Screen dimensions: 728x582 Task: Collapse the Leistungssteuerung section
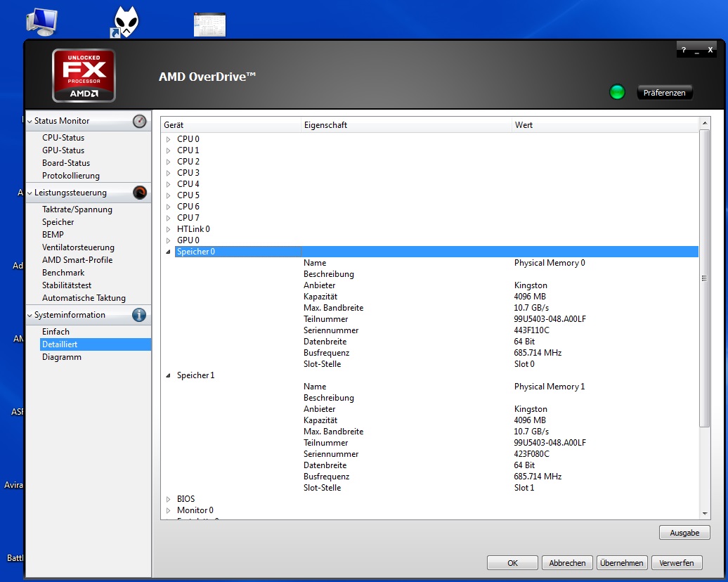[x=30, y=193]
